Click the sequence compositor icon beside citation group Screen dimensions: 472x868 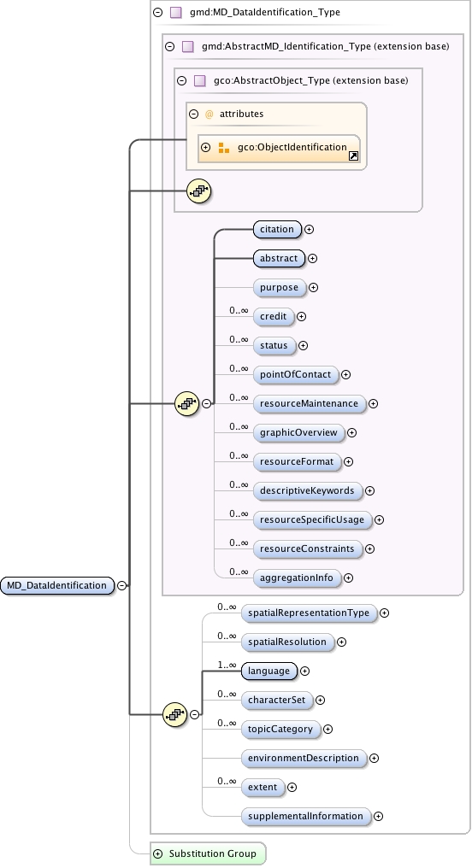pyautogui.click(x=186, y=403)
